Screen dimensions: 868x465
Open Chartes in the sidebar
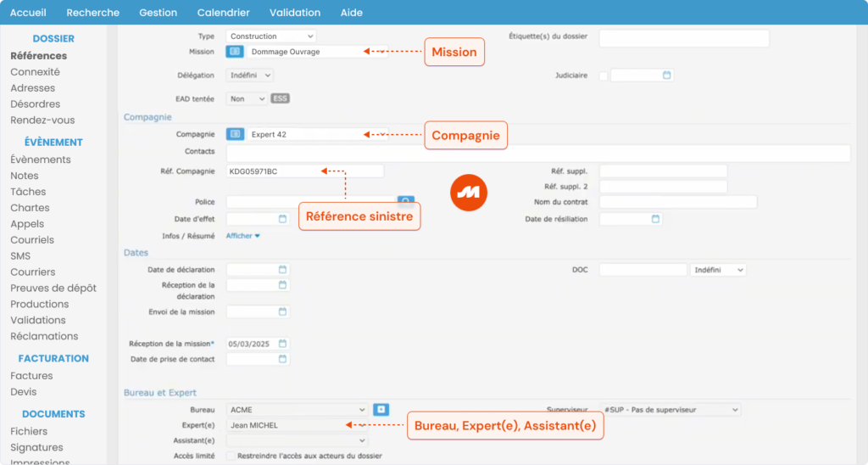30,207
